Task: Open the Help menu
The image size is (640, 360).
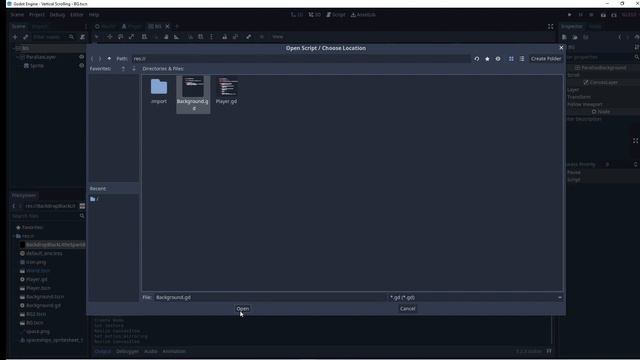Action: coord(94,15)
